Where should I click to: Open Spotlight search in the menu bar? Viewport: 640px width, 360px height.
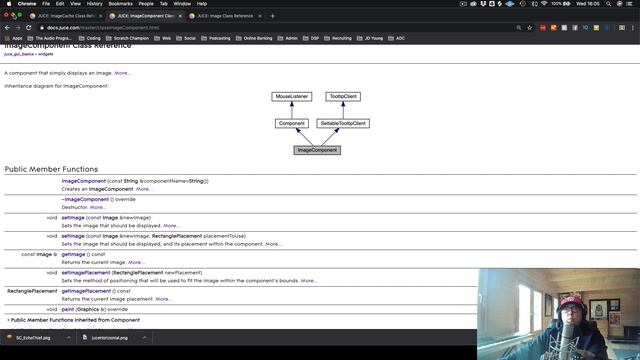(609, 4)
